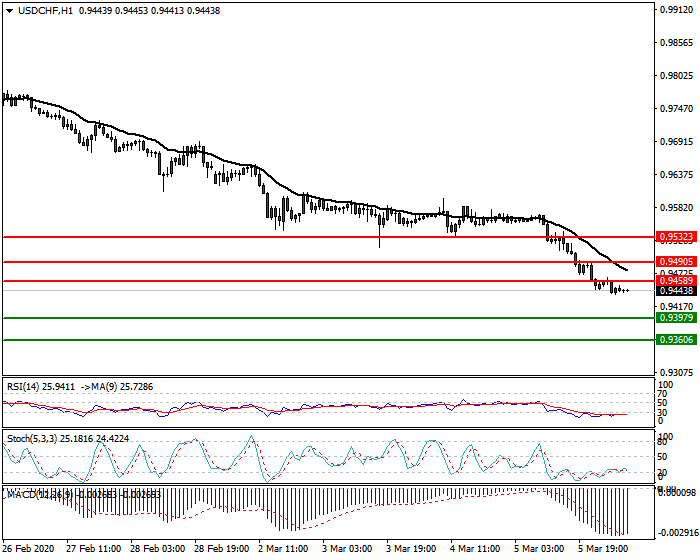Select the 0.94589 red resistance level label

tap(676, 280)
